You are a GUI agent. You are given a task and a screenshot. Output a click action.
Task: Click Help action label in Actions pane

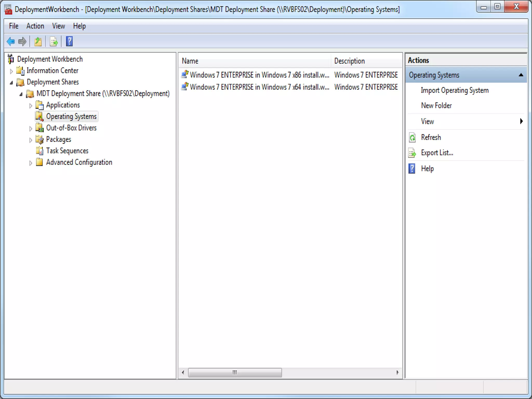(x=427, y=169)
